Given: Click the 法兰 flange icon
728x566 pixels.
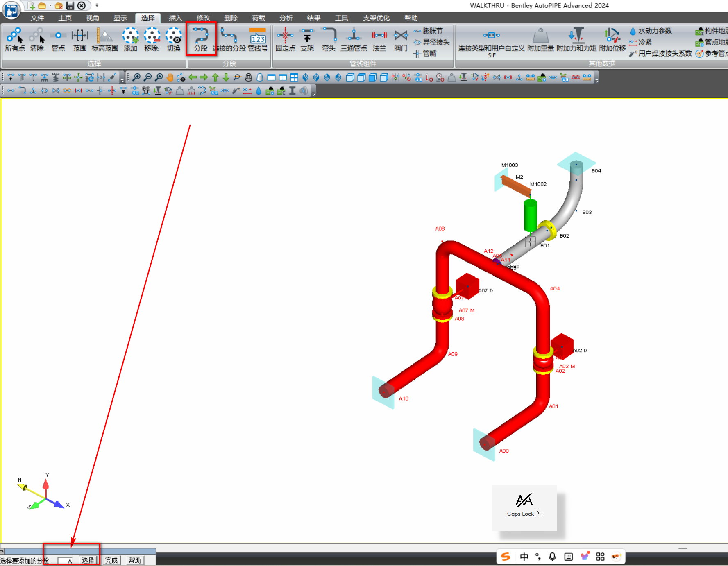Looking at the screenshot, I should (379, 39).
